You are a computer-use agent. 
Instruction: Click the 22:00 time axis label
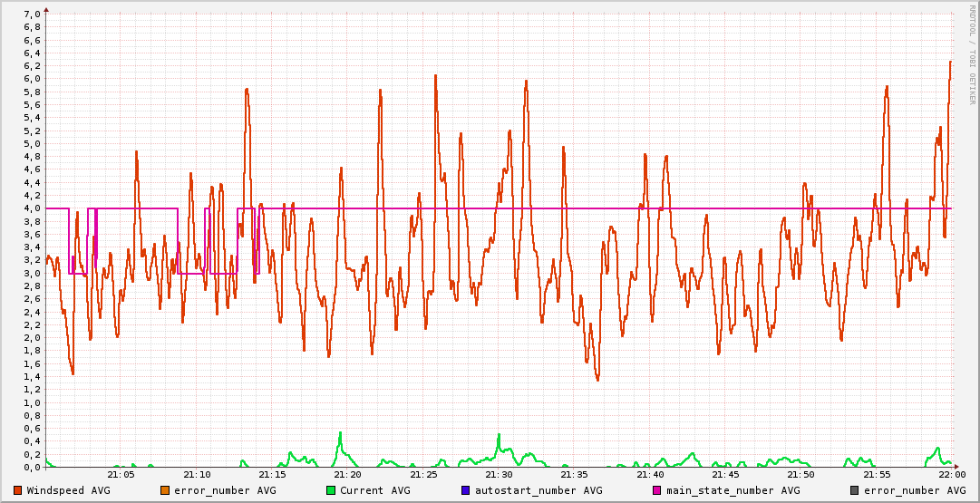tap(951, 474)
